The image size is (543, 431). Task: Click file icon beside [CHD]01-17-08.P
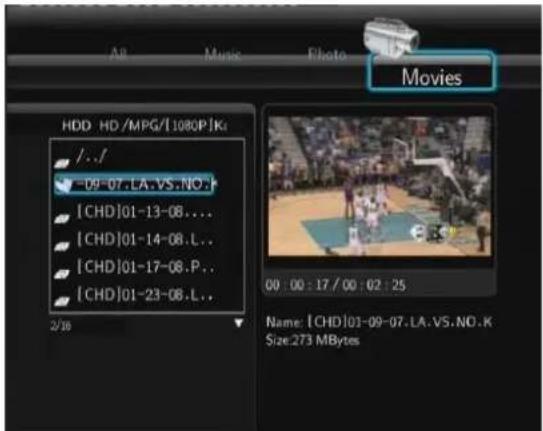coord(62,274)
